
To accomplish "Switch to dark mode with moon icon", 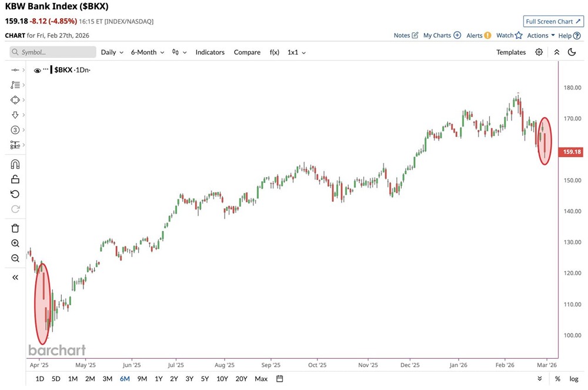I will pyautogui.click(x=572, y=52).
